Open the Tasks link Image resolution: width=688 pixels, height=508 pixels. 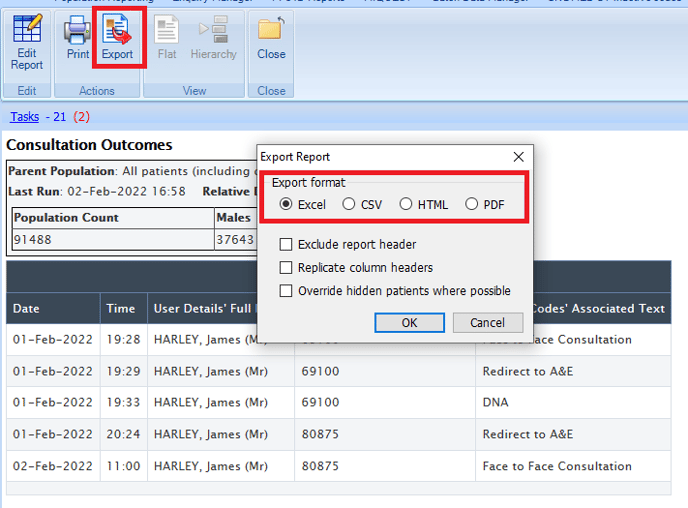click(24, 117)
